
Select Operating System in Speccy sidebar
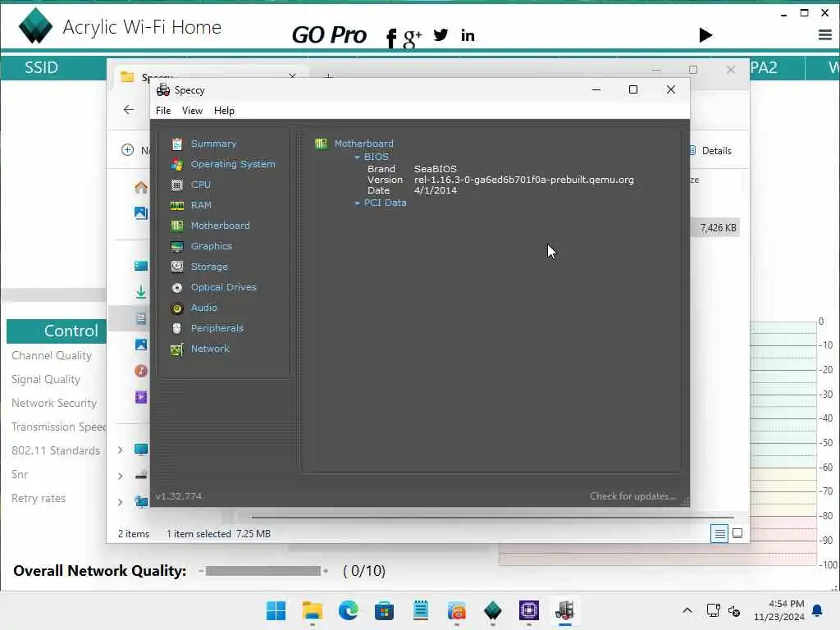coord(232,164)
